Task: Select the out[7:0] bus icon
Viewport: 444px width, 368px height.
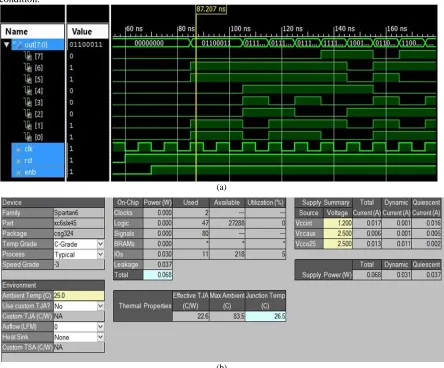Action: 18,44
